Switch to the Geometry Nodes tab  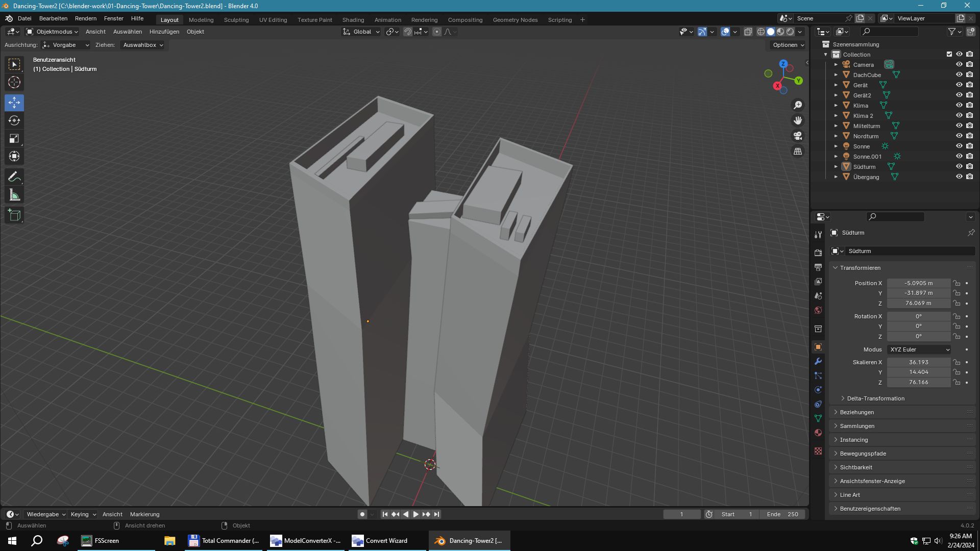coord(515,20)
